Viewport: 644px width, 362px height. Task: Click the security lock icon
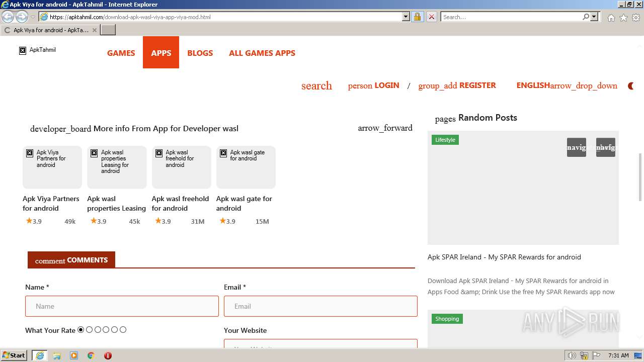point(417,17)
